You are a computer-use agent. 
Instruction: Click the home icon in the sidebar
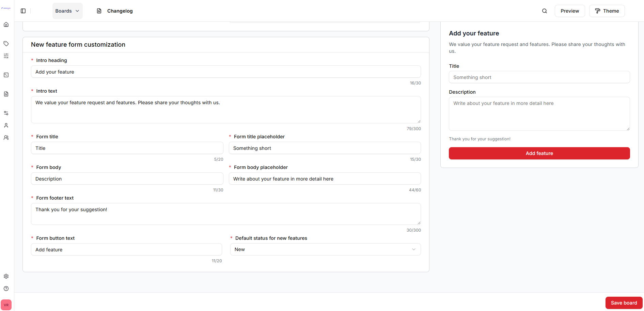pyautogui.click(x=6, y=24)
